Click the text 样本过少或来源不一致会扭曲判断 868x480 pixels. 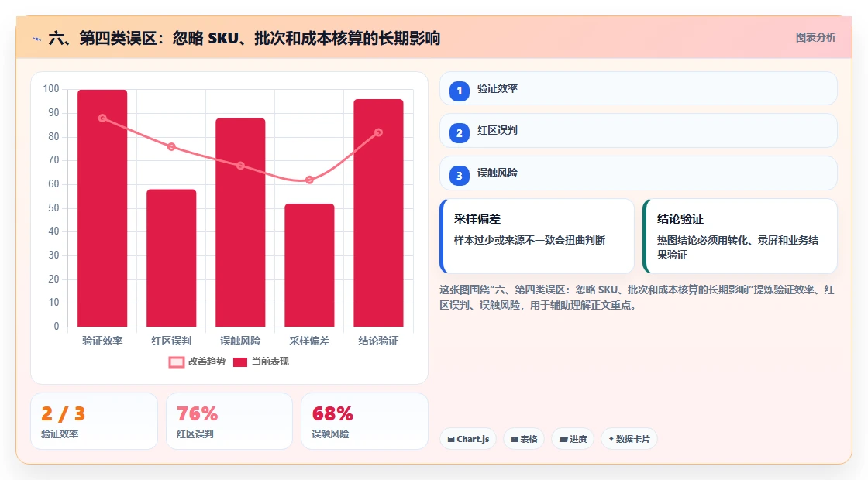click(530, 241)
